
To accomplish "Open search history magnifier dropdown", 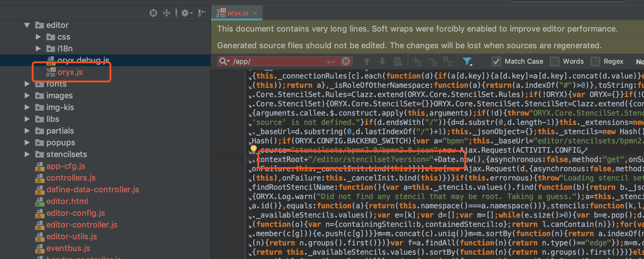I will tap(225, 61).
